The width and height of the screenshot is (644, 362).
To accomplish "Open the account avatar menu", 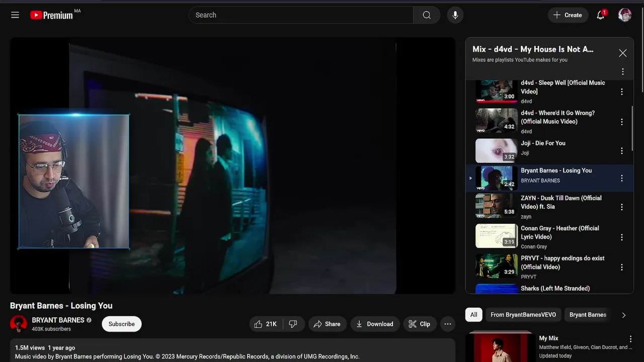I will (x=625, y=15).
